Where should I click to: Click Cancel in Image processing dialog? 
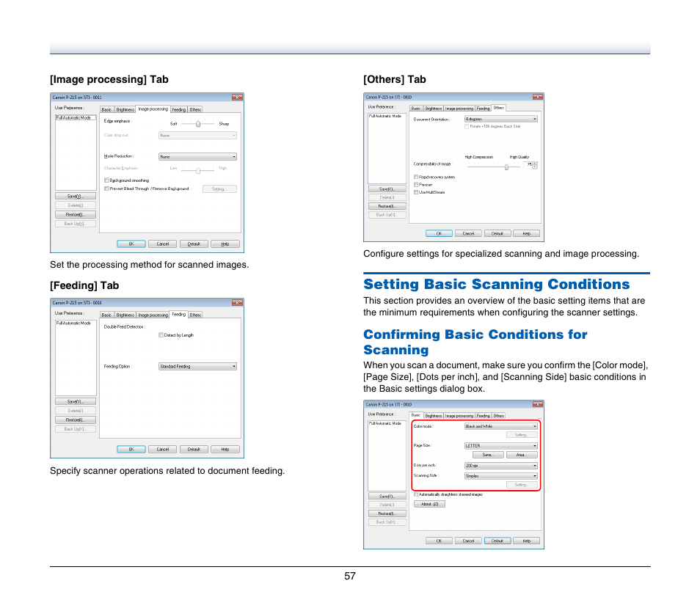pos(162,244)
